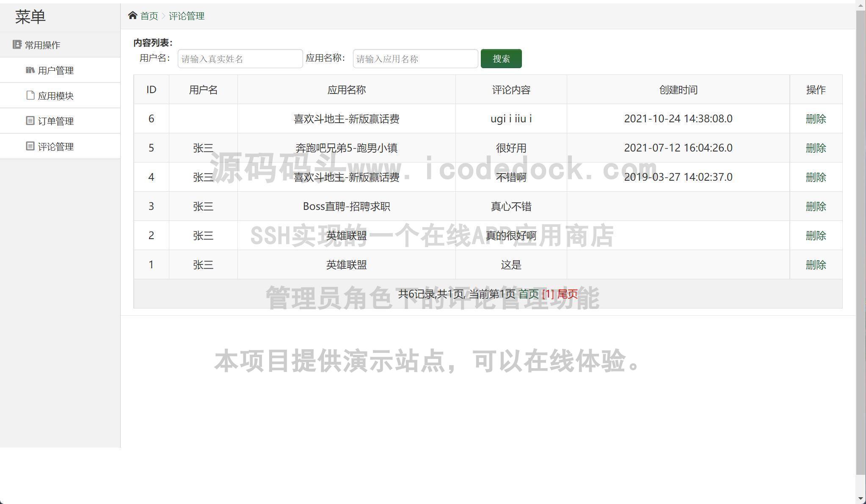Viewport: 866px width, 504px height.
Task: Click the 评论管理 sidebar icon
Action: (x=30, y=146)
